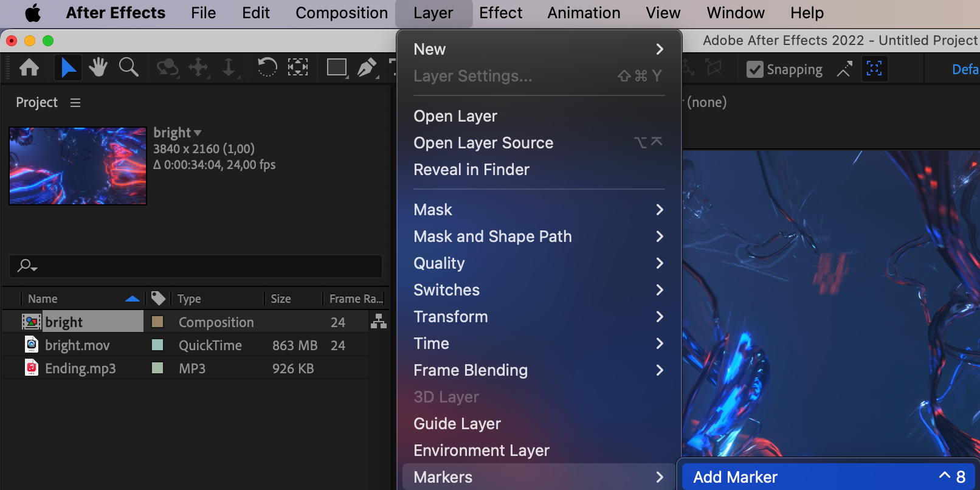Expand the Mask and Shape Path submenu
980x490 pixels.
(539, 236)
